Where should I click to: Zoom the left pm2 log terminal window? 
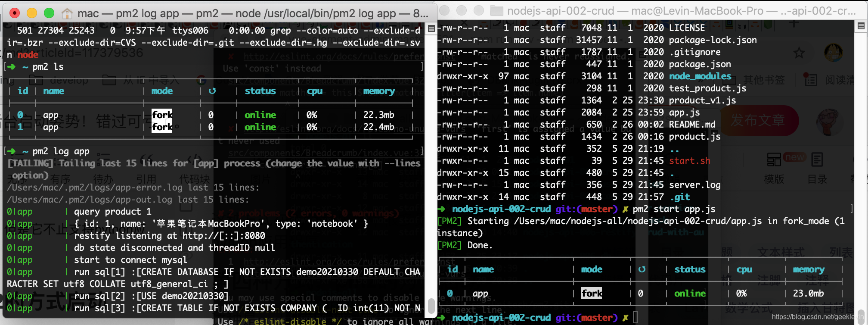(49, 13)
